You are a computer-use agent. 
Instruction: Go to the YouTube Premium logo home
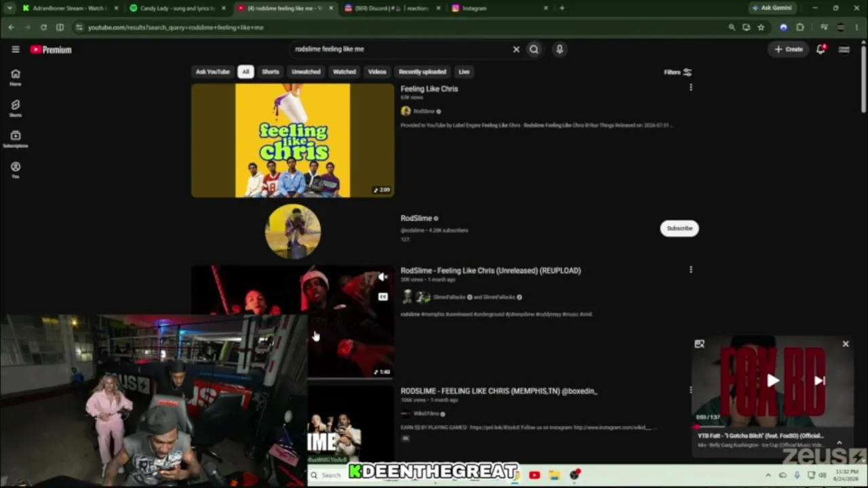click(51, 49)
